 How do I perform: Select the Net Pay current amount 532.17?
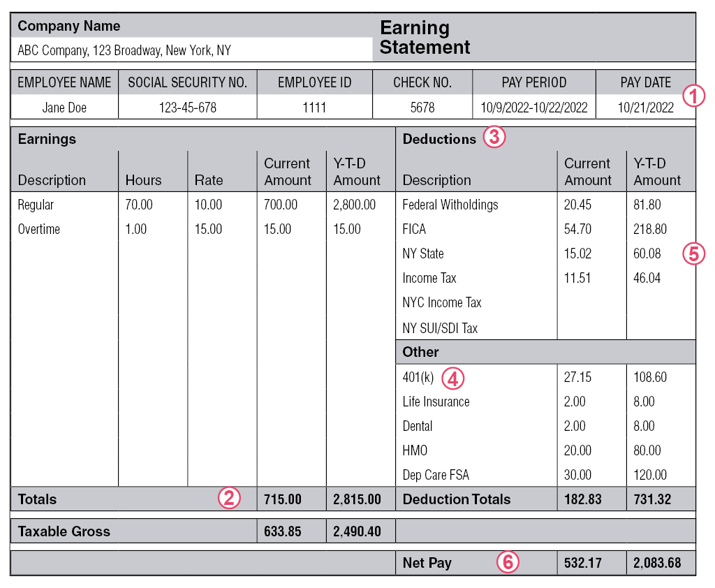(x=582, y=562)
